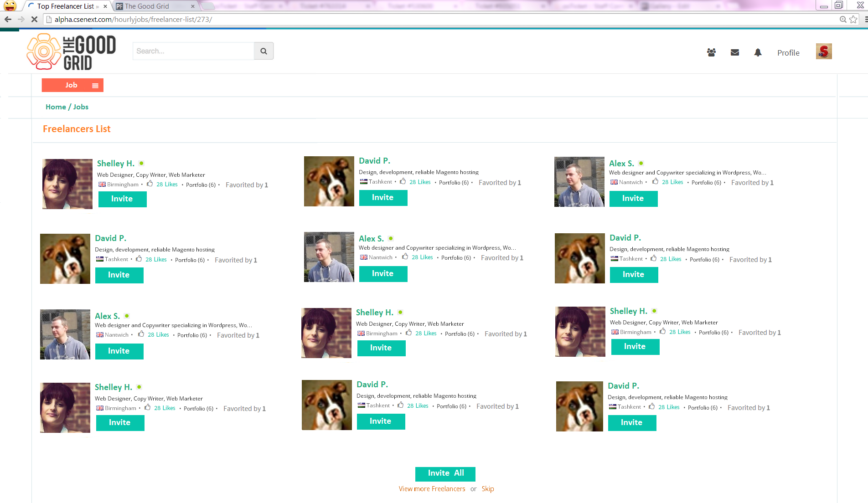Open Shelley H. name link in first row

(116, 164)
